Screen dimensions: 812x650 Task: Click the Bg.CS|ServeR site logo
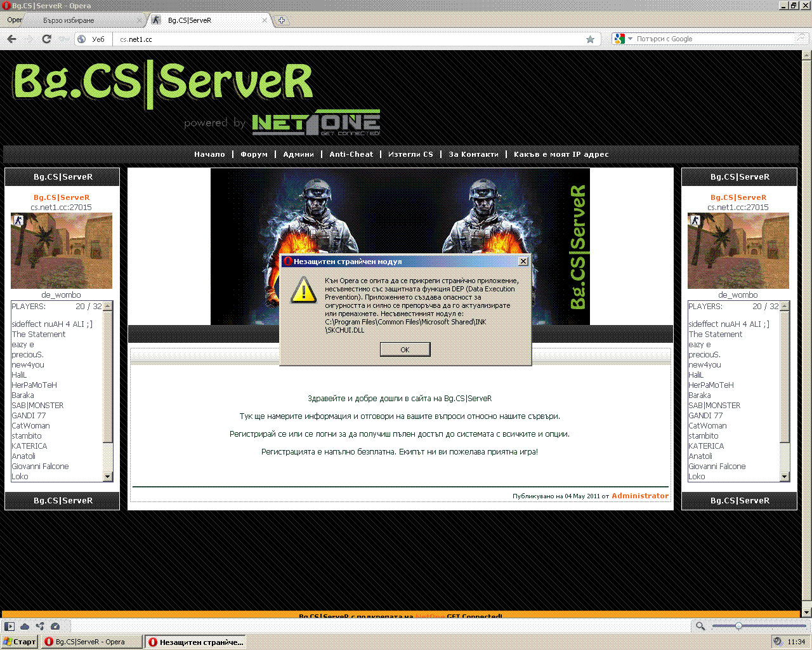point(163,84)
